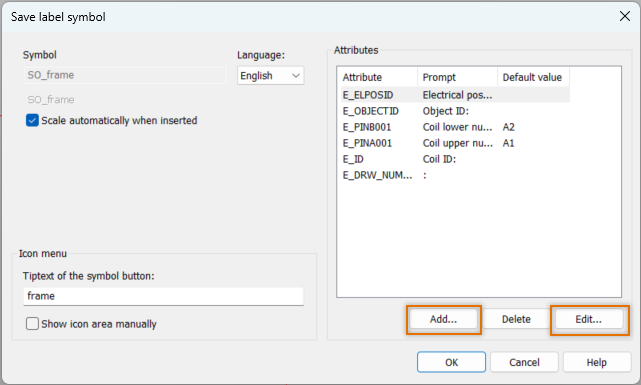Click the Object ID: prompt cell
Screen dimensions: 641x385
(x=446, y=111)
